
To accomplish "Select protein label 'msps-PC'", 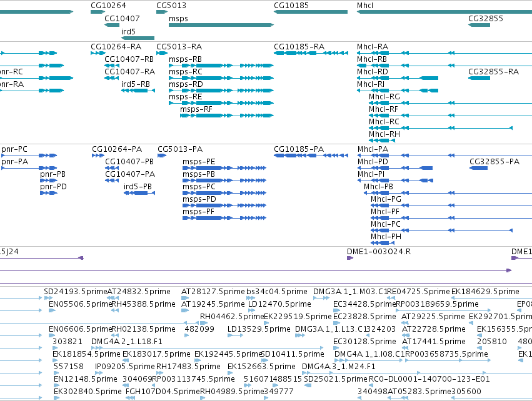I will coord(199,187).
